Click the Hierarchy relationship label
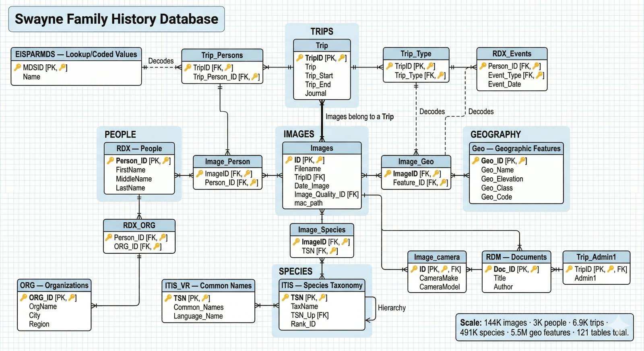This screenshot has width=644, height=351. 392,308
